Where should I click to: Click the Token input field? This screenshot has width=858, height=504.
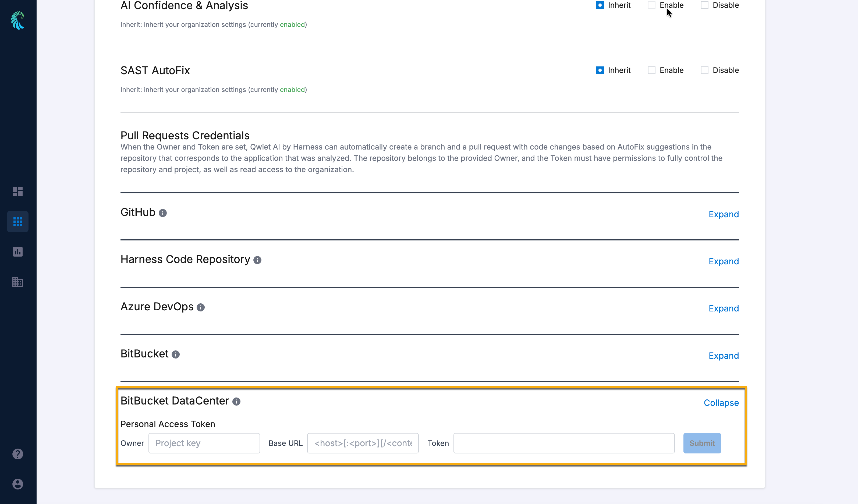click(x=564, y=443)
